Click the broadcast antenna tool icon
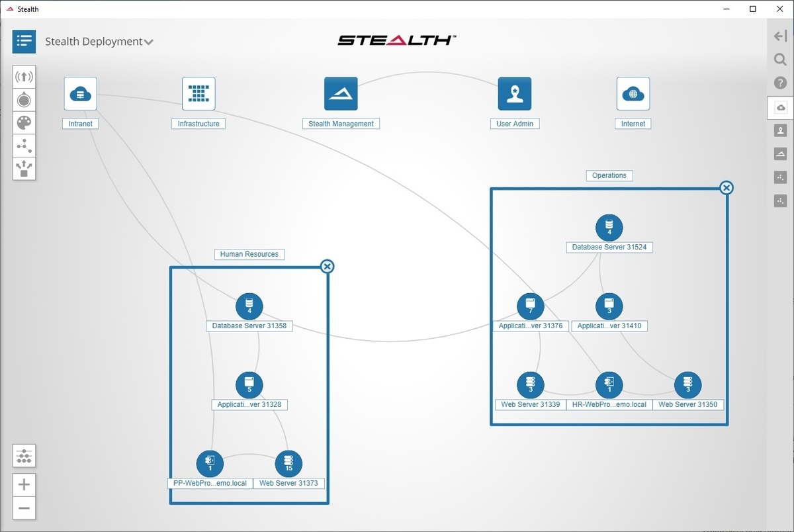Image resolution: width=794 pixels, height=532 pixels. [x=24, y=77]
